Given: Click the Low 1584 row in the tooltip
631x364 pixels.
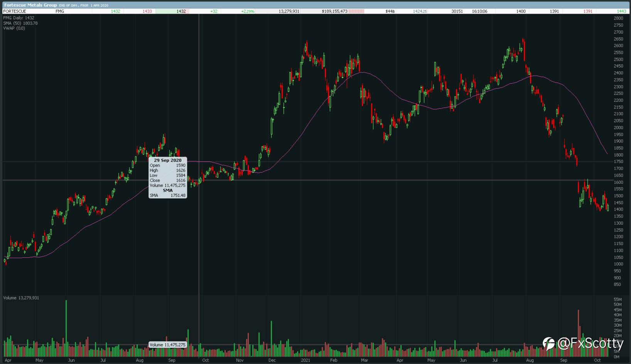Looking at the screenshot, I should [167, 175].
